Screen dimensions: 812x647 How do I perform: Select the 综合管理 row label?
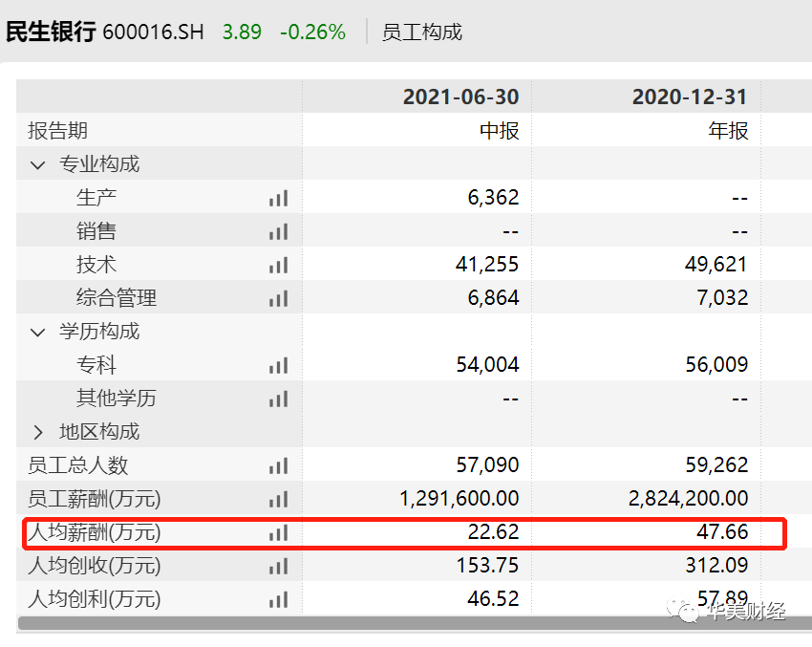[x=117, y=298]
